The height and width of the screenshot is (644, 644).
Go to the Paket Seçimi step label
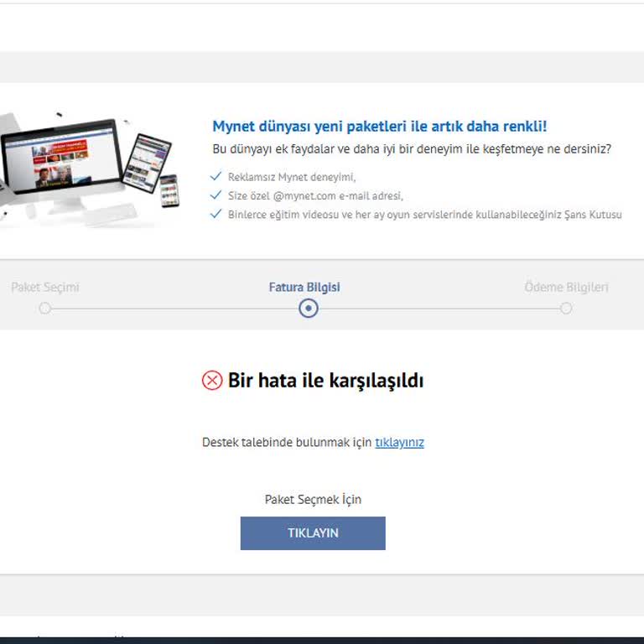click(45, 287)
